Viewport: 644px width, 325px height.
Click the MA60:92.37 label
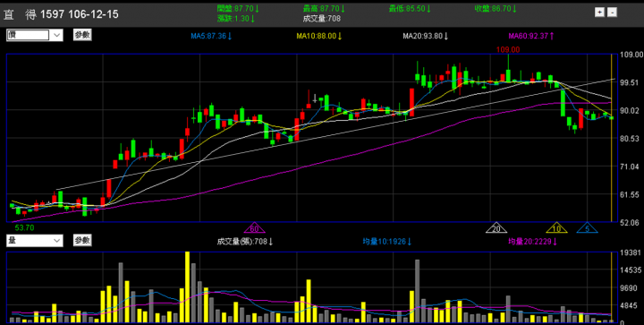point(531,36)
